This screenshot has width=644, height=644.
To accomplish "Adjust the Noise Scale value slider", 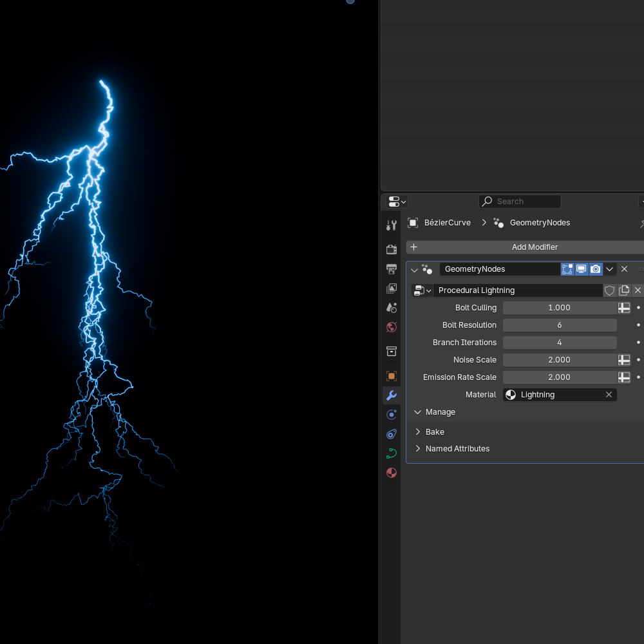I will (560, 359).
